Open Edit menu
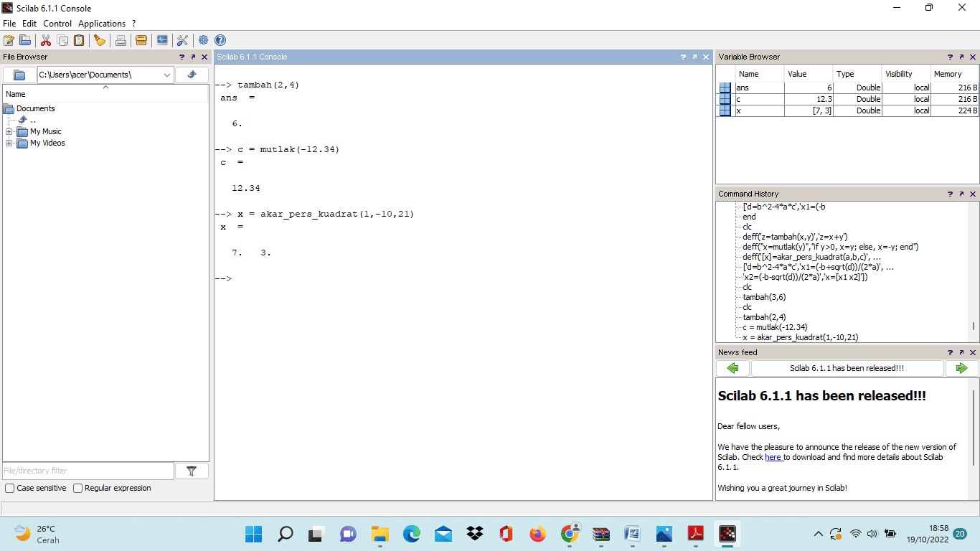 click(x=29, y=24)
